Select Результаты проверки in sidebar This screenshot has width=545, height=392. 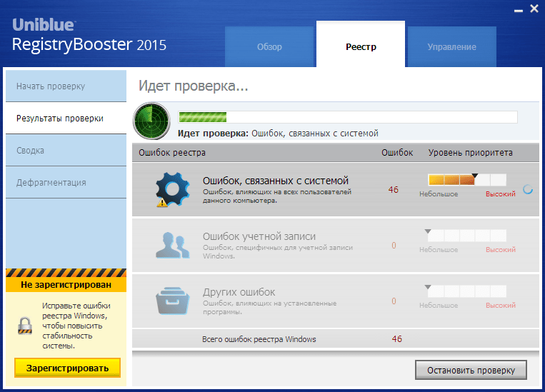coord(66,118)
